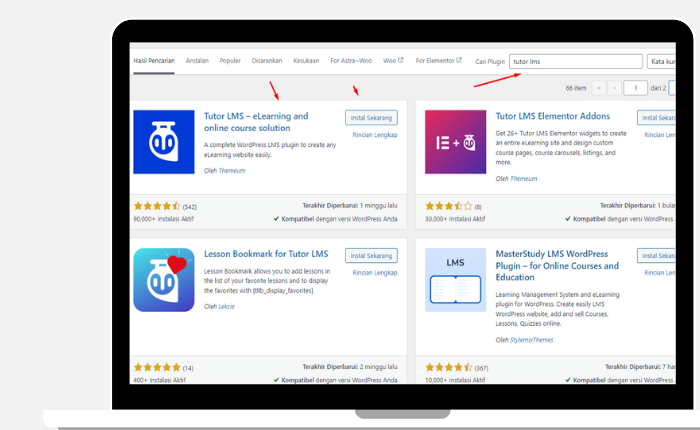Open Tutor LMS Elementor Addons title link
Image resolution: width=700 pixels, height=430 pixels.
click(x=552, y=116)
